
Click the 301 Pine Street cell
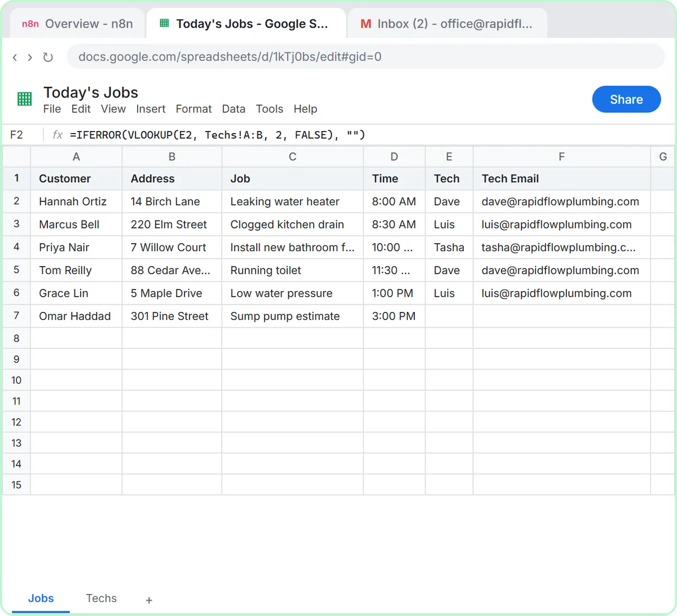coord(172,316)
